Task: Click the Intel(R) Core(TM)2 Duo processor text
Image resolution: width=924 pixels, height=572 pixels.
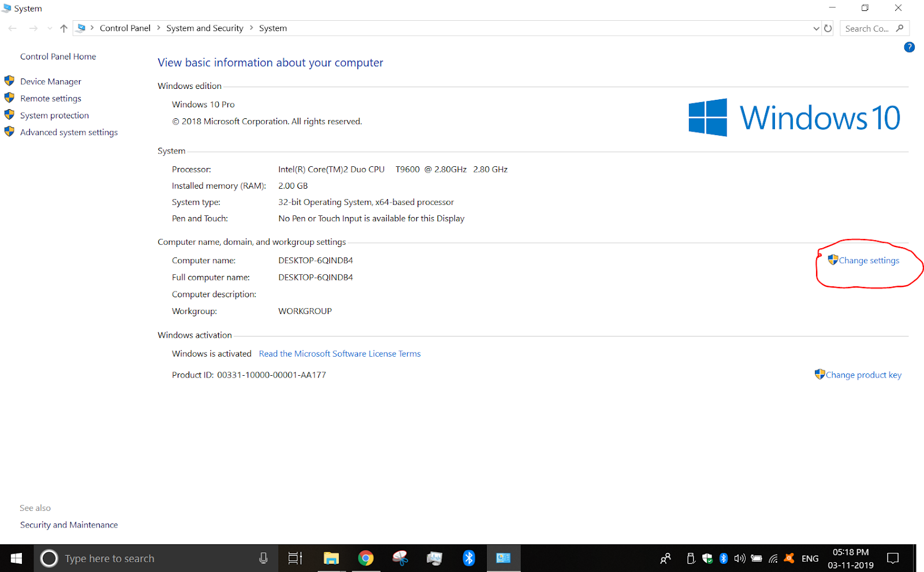Action: 393,169
